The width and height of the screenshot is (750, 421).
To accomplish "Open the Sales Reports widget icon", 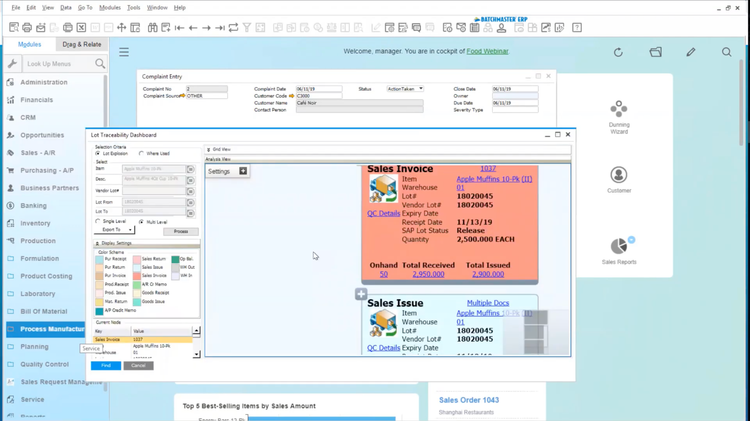I will 619,245.
